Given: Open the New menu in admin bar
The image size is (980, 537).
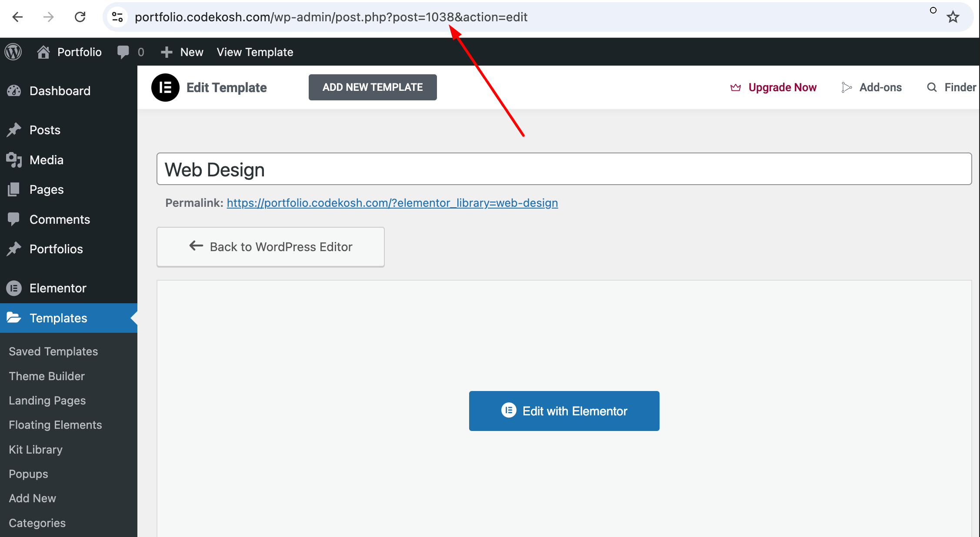Looking at the screenshot, I should 192,52.
